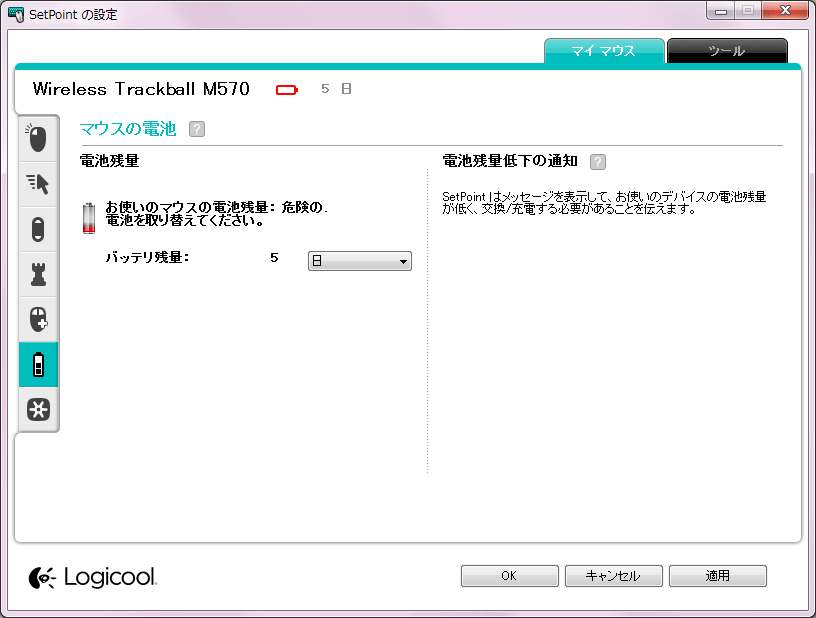816x618 pixels.
Task: Open the pointer movement settings sidebar icon
Action: coord(37,184)
